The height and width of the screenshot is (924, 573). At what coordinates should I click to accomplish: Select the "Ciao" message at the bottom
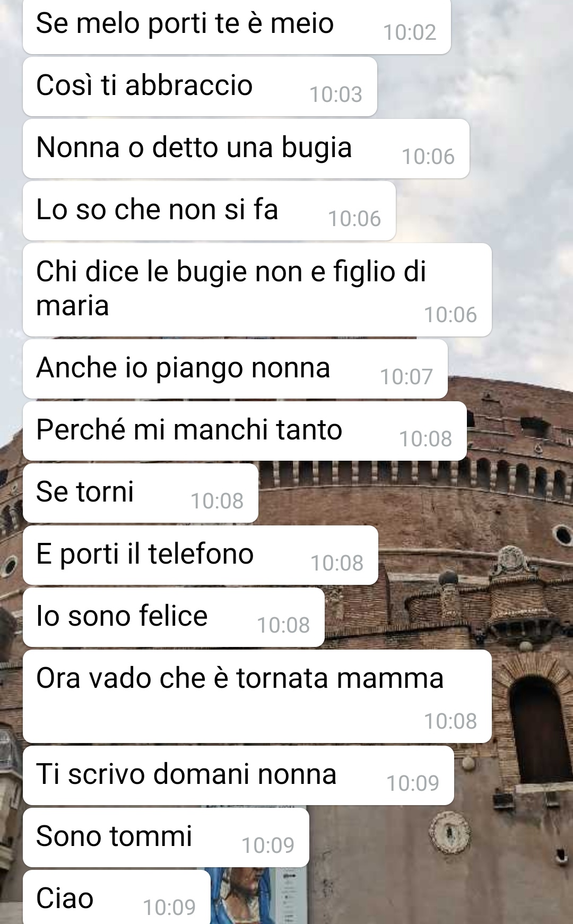click(117, 897)
